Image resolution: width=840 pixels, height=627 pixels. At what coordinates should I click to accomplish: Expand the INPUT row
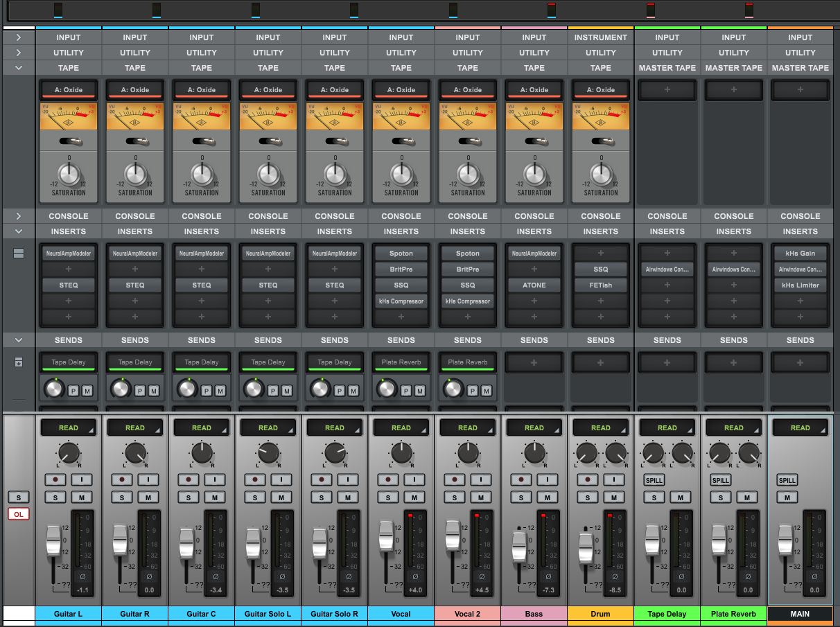(x=19, y=37)
